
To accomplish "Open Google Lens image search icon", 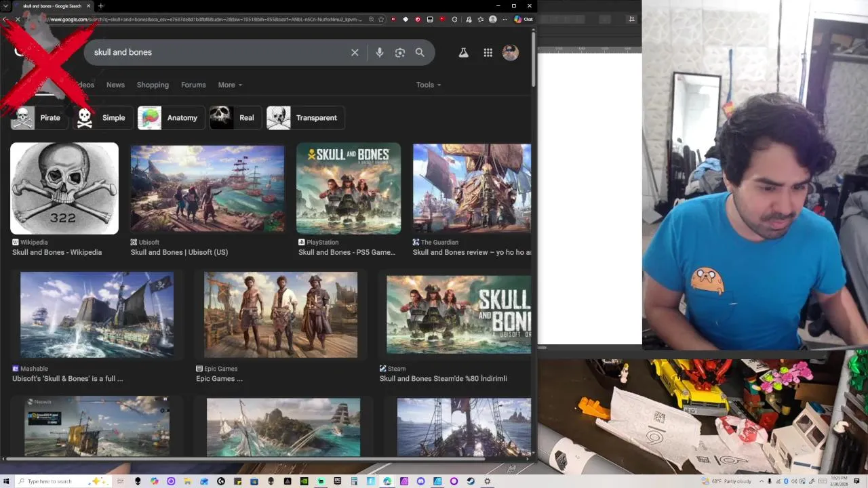I will coord(400,52).
